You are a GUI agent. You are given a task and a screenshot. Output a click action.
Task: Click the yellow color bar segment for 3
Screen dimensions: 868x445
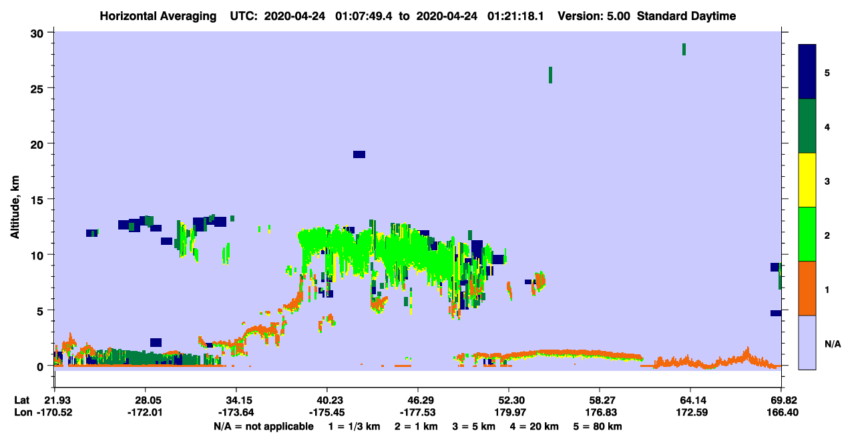pyautogui.click(x=807, y=180)
